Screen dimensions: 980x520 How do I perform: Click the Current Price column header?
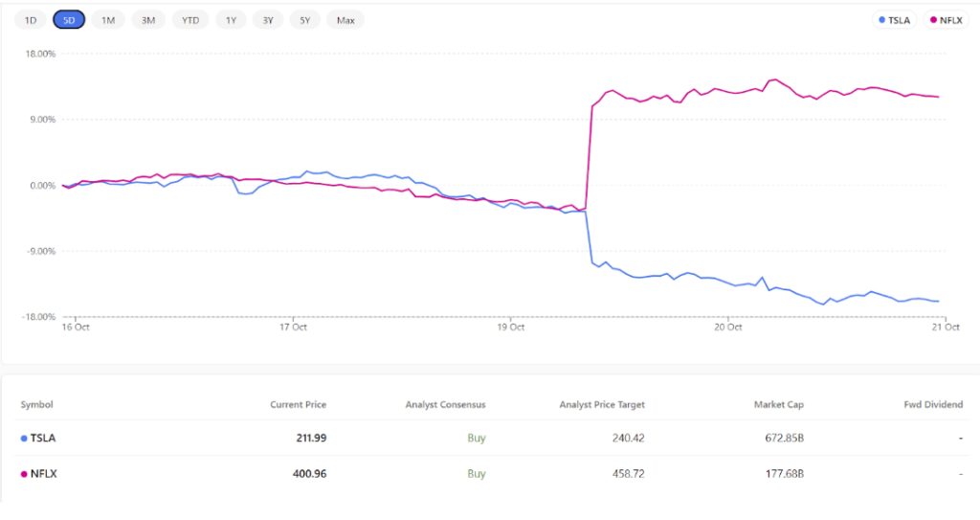tap(299, 404)
